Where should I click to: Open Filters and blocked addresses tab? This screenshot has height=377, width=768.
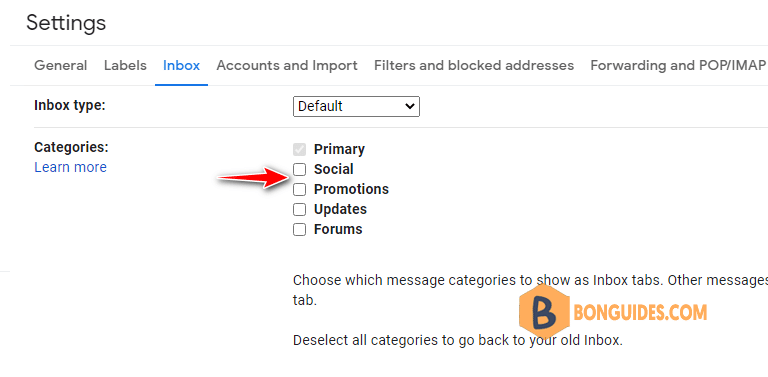click(x=474, y=66)
